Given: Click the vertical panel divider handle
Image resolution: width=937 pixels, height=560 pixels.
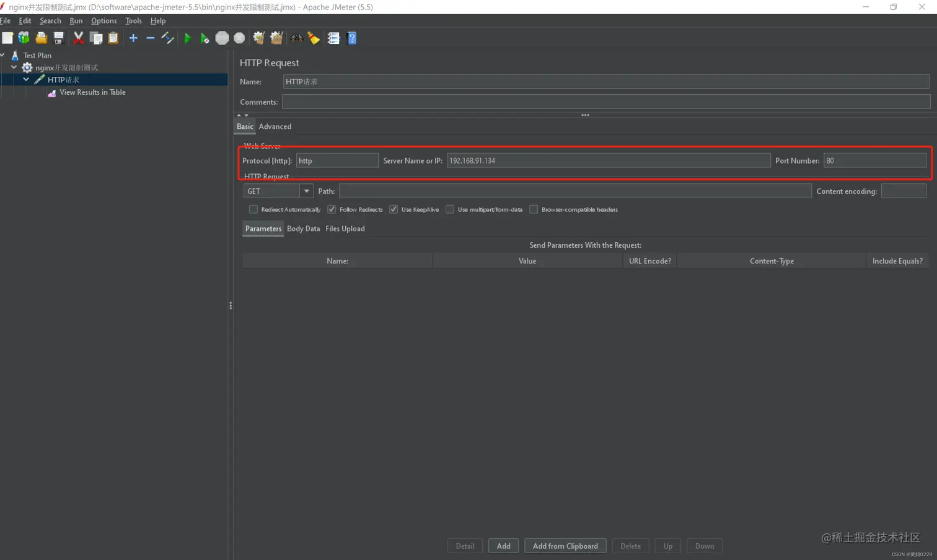Looking at the screenshot, I should pos(231,305).
